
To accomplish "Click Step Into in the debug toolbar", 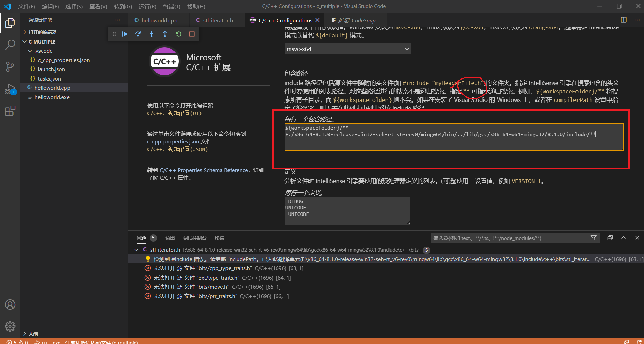I will pos(152,34).
